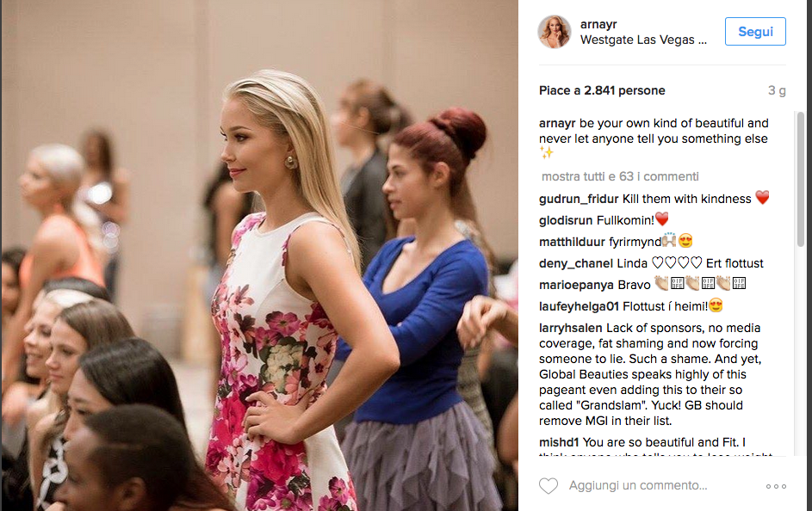The width and height of the screenshot is (812, 511).
Task: Open arnayr username in the header
Action: [x=598, y=24]
